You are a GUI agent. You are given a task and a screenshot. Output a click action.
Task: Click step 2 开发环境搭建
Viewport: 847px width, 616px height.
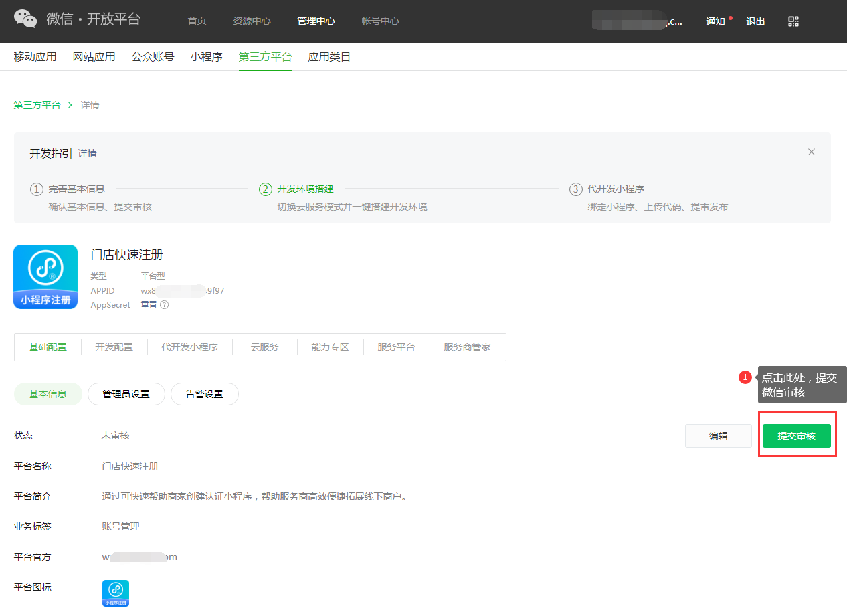tap(305, 189)
